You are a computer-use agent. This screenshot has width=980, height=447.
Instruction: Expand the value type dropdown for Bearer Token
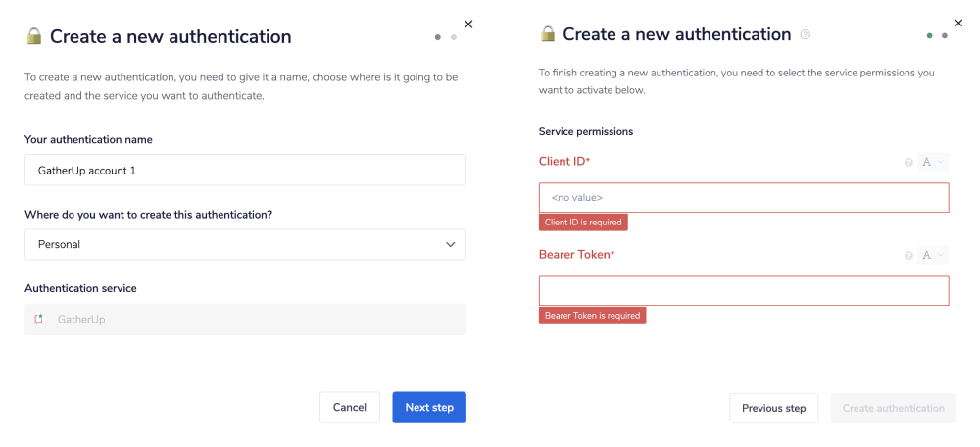933,256
